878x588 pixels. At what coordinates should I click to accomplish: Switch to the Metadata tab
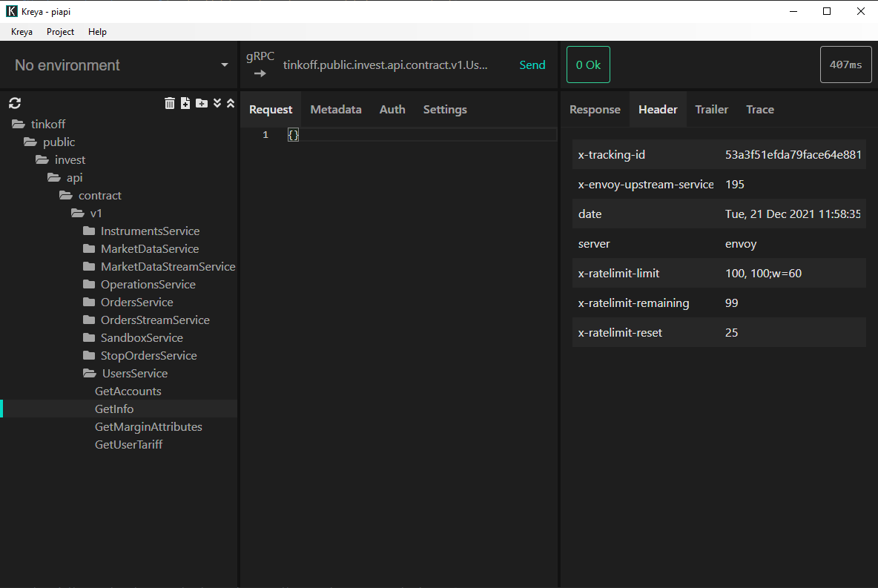pos(336,110)
